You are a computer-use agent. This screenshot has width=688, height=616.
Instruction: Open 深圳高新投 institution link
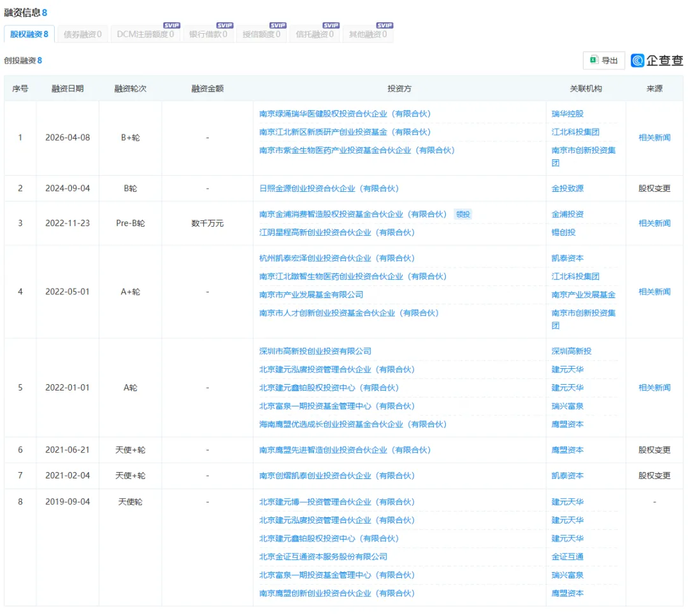click(x=571, y=352)
